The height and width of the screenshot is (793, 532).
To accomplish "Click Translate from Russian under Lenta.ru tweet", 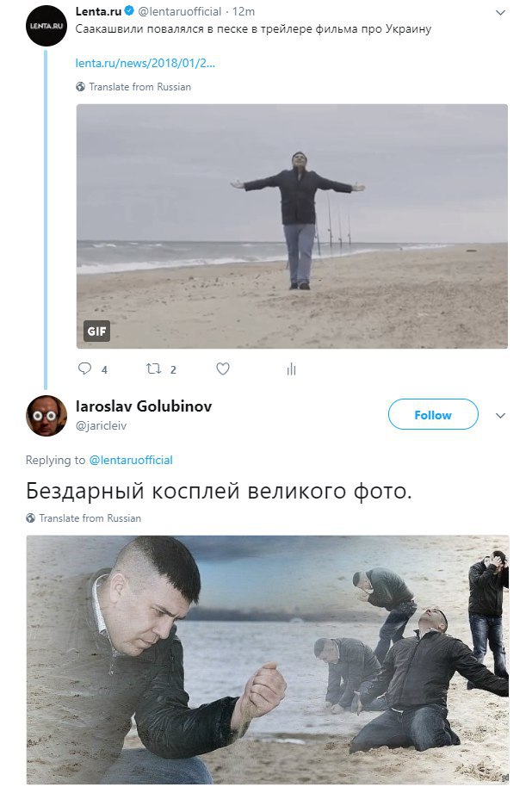I will 140,86.
